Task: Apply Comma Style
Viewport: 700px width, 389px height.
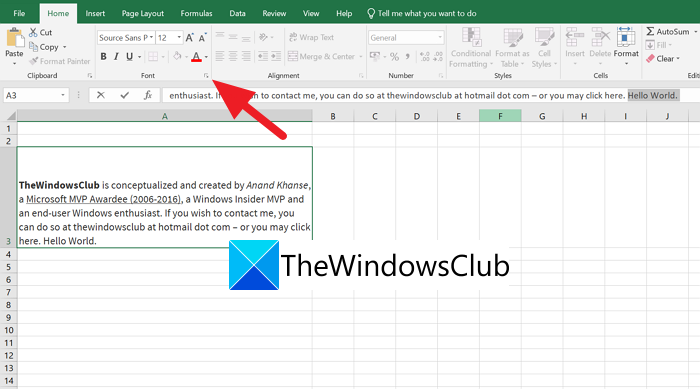Action: pyautogui.click(x=407, y=56)
